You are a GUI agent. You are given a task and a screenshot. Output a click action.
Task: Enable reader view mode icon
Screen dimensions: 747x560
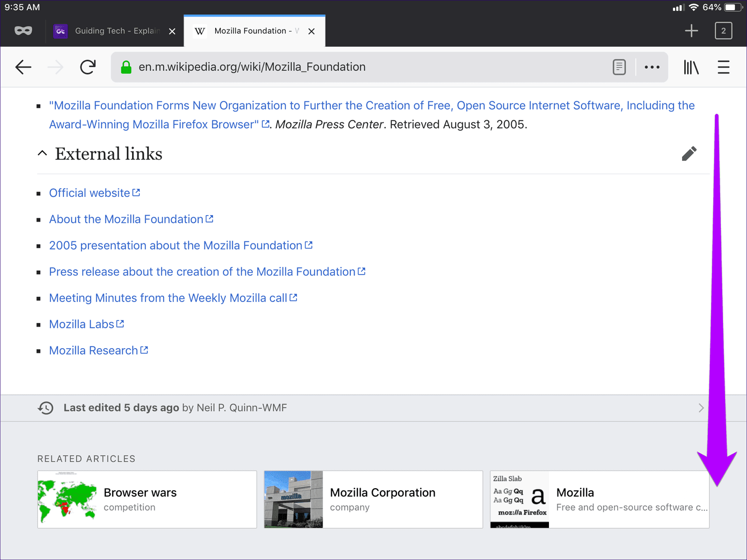point(619,67)
